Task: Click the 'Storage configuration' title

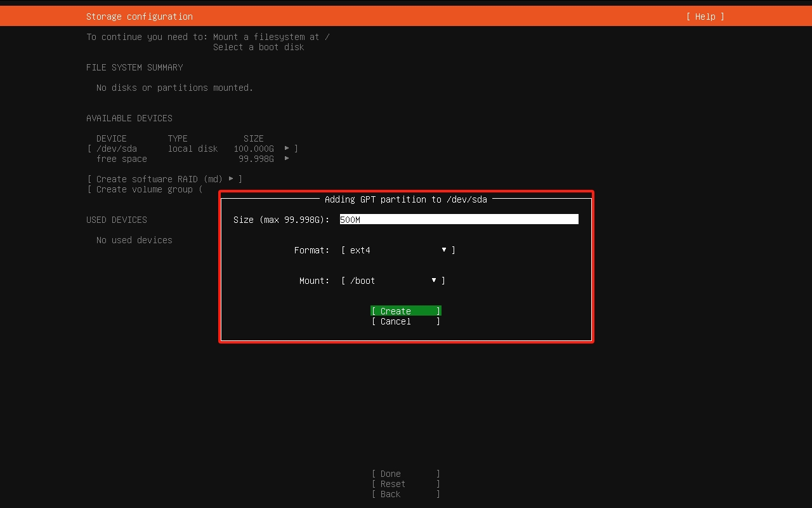Action: pyautogui.click(x=140, y=17)
